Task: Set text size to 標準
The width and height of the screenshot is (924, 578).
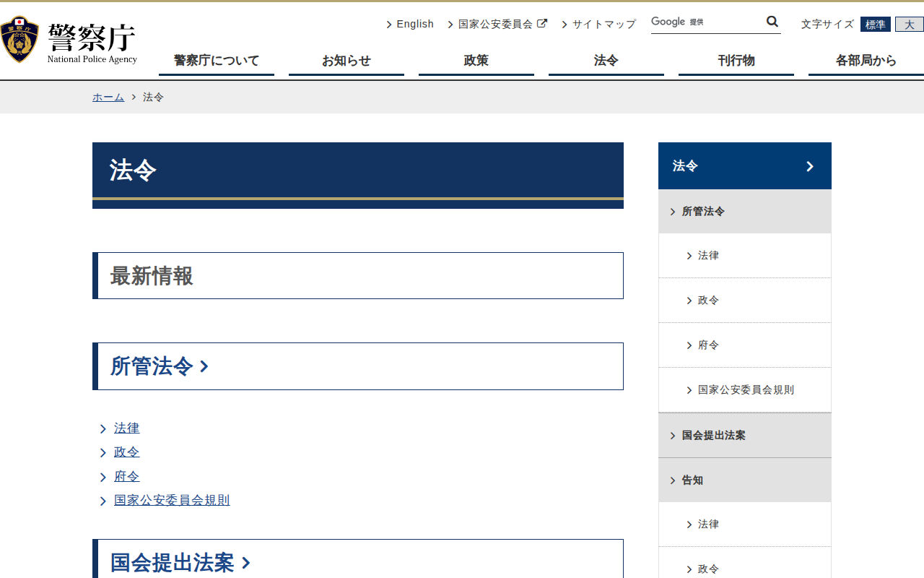Action: [876, 25]
